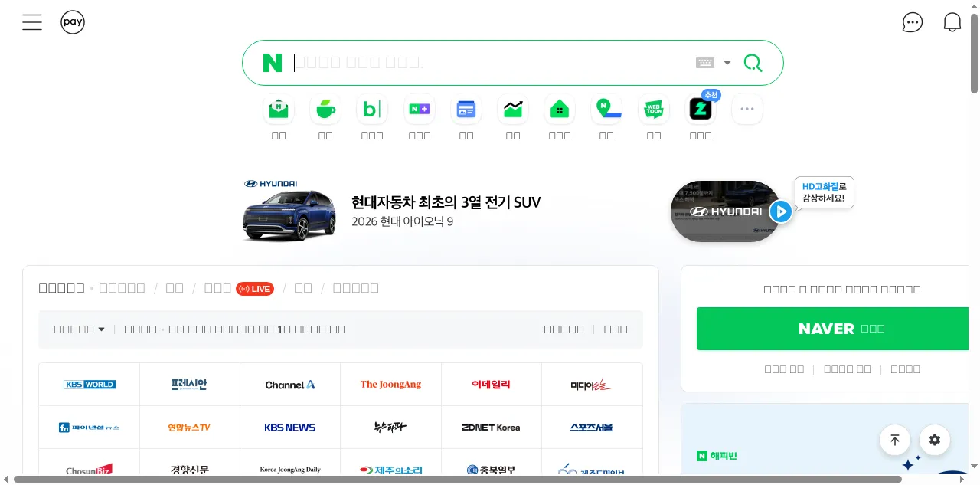Open 파이낸셜뉴스 fn logo

pos(90,428)
